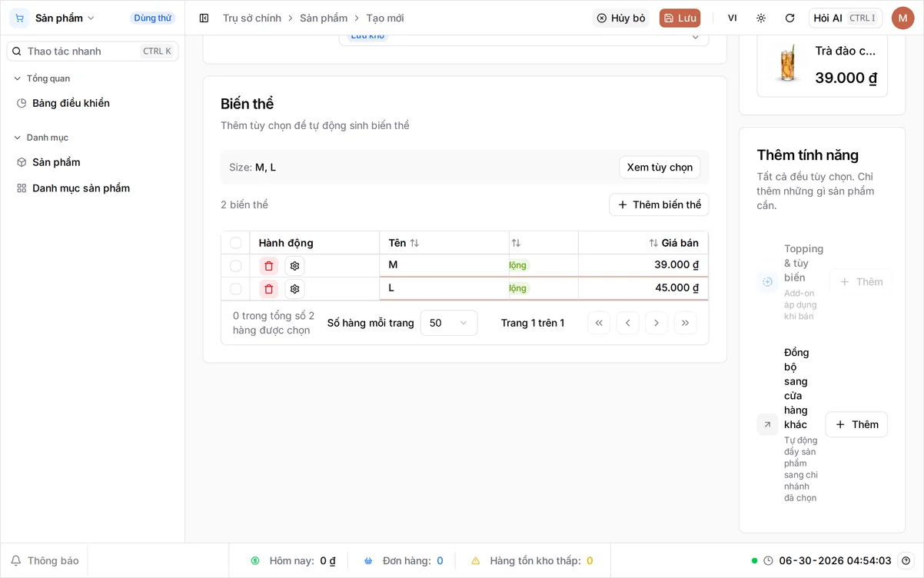924x578 pixels.
Task: Click the sync to other stores arrow icon
Action: pyautogui.click(x=767, y=424)
